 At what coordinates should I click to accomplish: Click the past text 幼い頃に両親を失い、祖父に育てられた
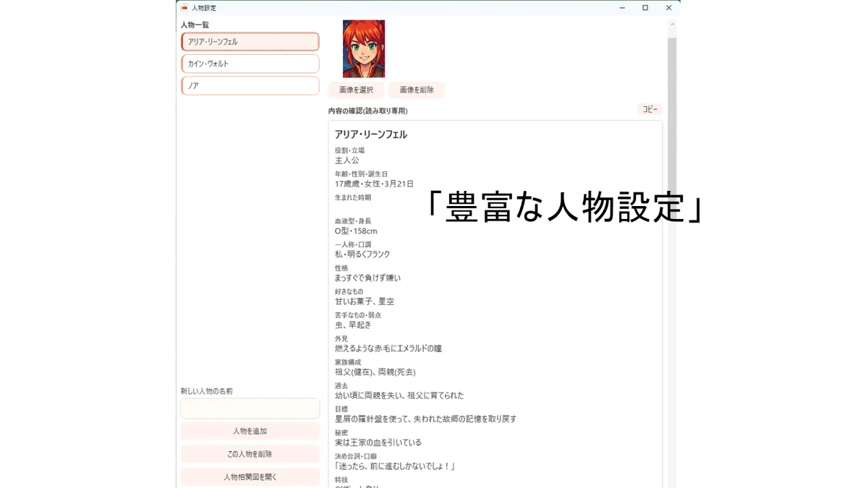click(399, 395)
